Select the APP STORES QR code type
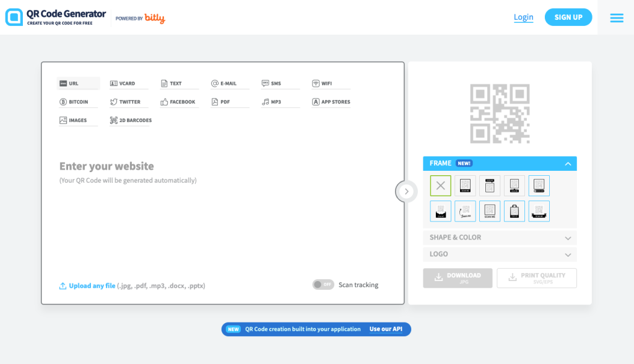 [x=330, y=102]
